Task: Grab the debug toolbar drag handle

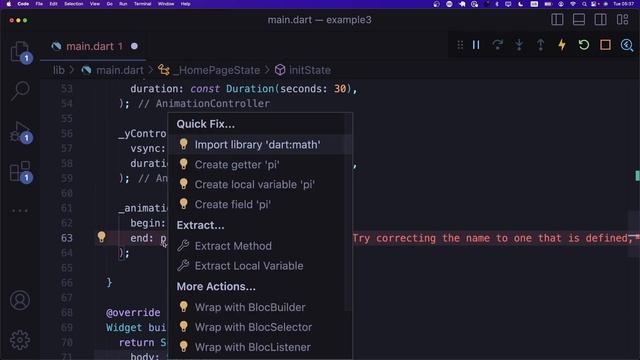Action: tap(460, 44)
